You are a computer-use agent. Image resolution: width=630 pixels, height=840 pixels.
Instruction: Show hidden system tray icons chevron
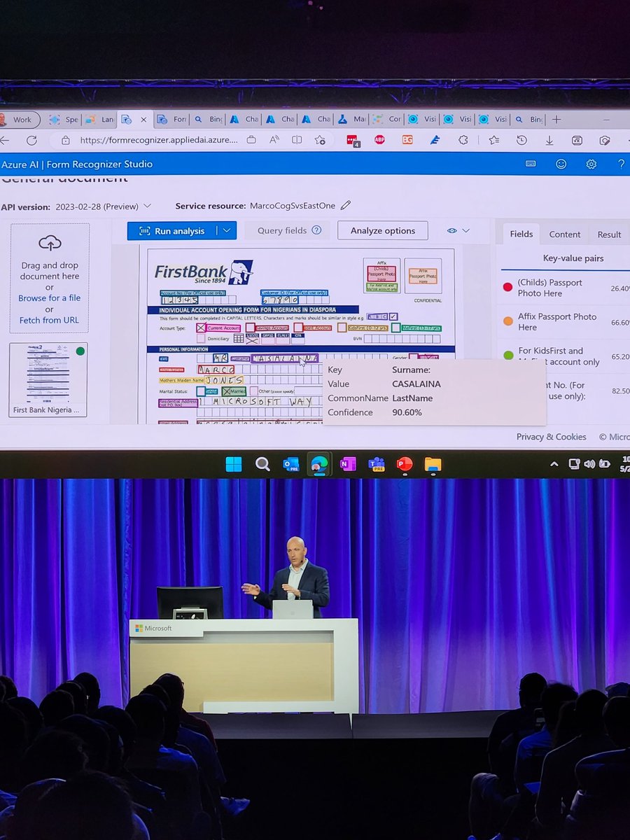(554, 463)
